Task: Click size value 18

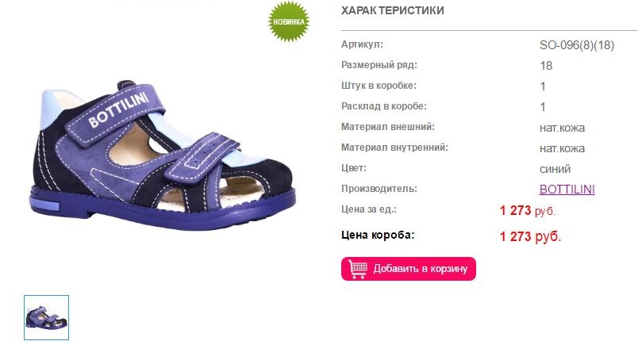Action: [546, 66]
